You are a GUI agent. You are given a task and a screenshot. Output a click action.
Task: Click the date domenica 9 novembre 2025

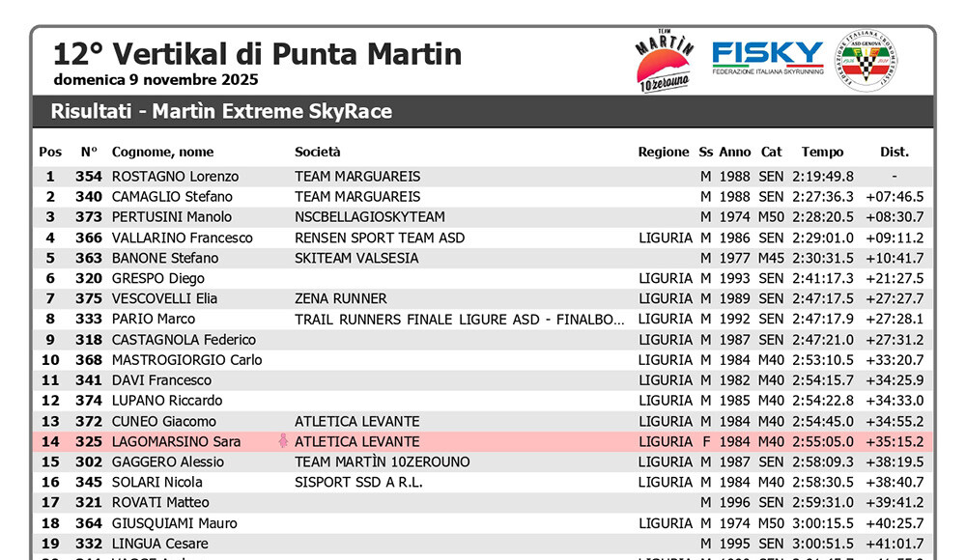(x=156, y=80)
